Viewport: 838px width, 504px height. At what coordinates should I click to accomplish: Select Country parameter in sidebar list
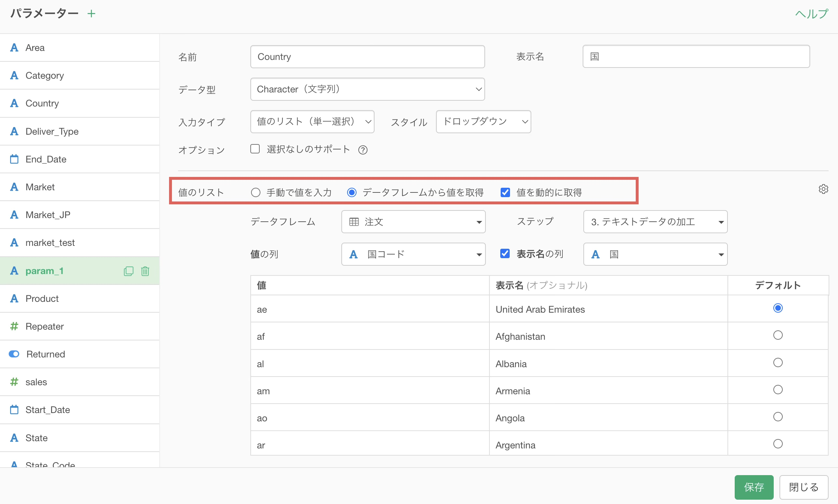pos(79,103)
